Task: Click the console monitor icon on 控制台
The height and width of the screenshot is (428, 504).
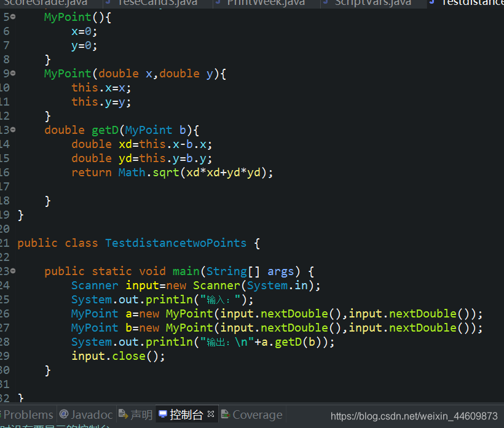Action: pos(163,414)
